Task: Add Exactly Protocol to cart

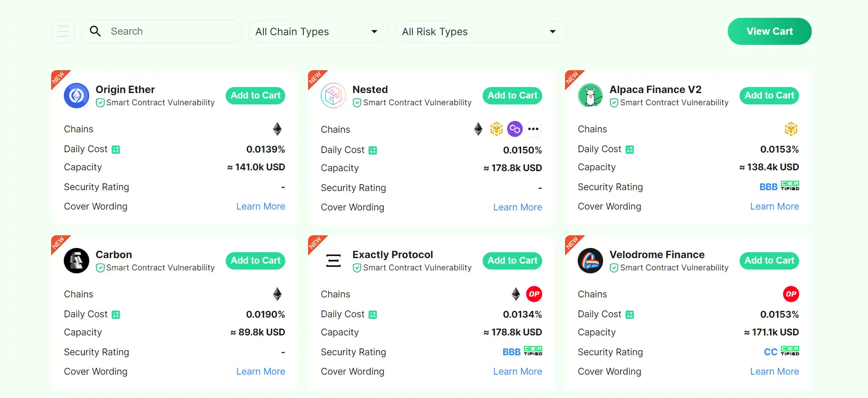Action: 512,261
